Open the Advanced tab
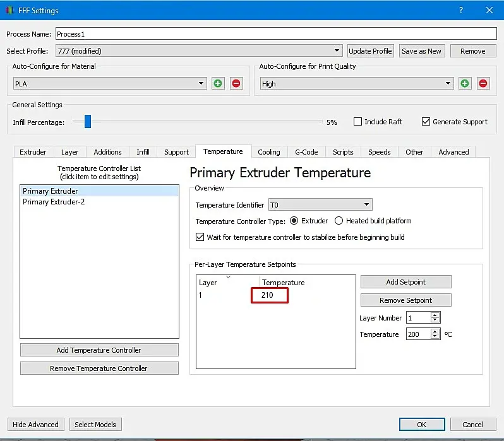 point(453,152)
